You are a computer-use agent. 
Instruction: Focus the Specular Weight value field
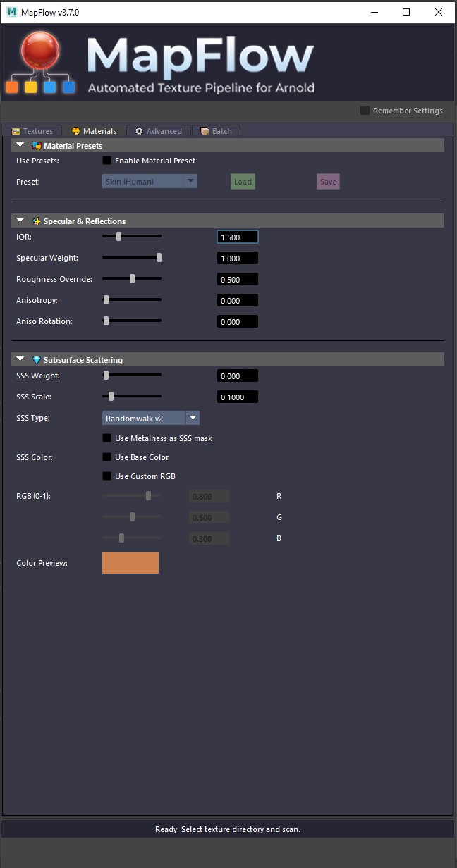pyautogui.click(x=238, y=259)
